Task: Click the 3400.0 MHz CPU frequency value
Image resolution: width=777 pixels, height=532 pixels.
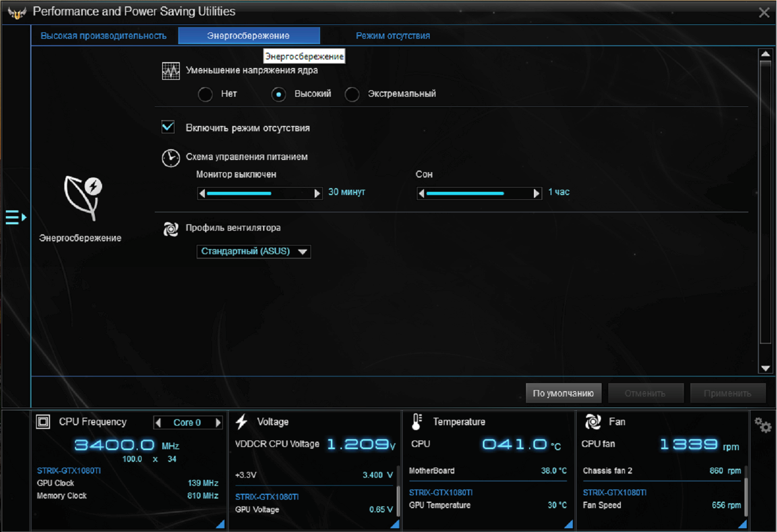Action: click(127, 445)
